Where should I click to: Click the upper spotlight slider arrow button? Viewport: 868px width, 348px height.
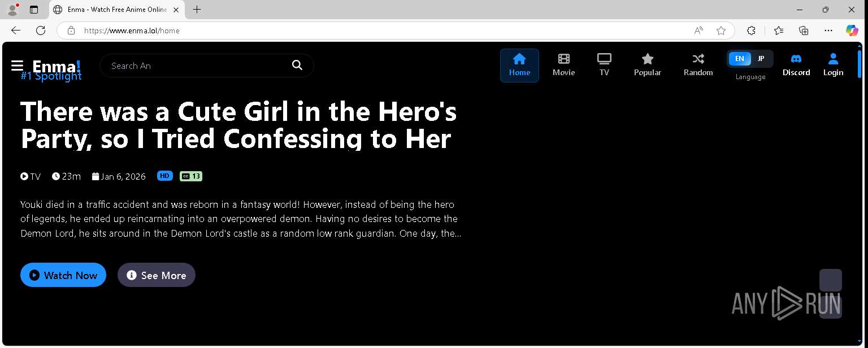[831, 280]
